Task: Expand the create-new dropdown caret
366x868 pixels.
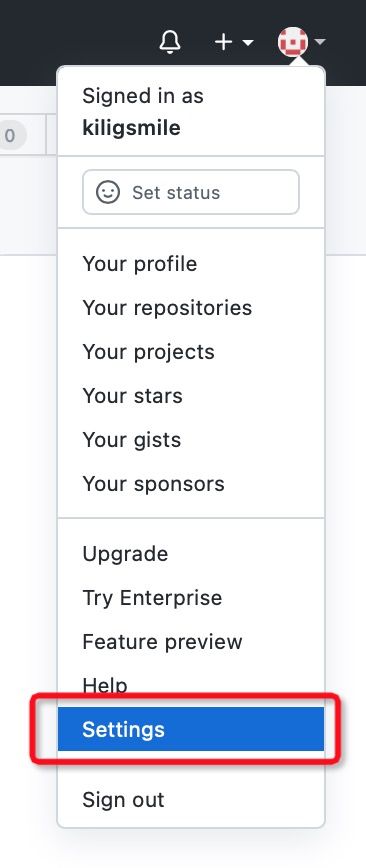Action: coord(248,43)
